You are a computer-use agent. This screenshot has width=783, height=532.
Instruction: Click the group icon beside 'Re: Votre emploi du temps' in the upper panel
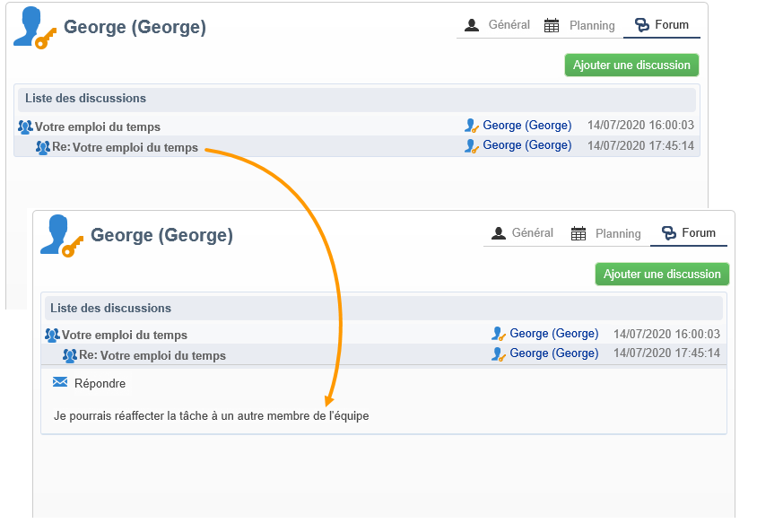point(42,148)
